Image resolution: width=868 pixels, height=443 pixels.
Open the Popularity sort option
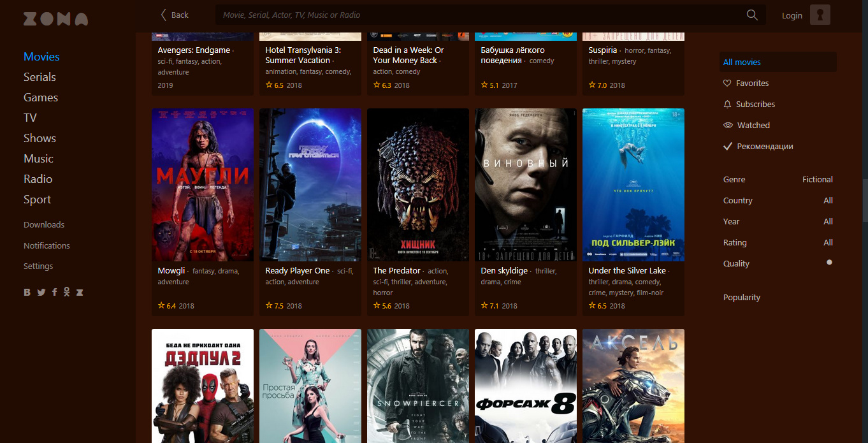pos(742,297)
